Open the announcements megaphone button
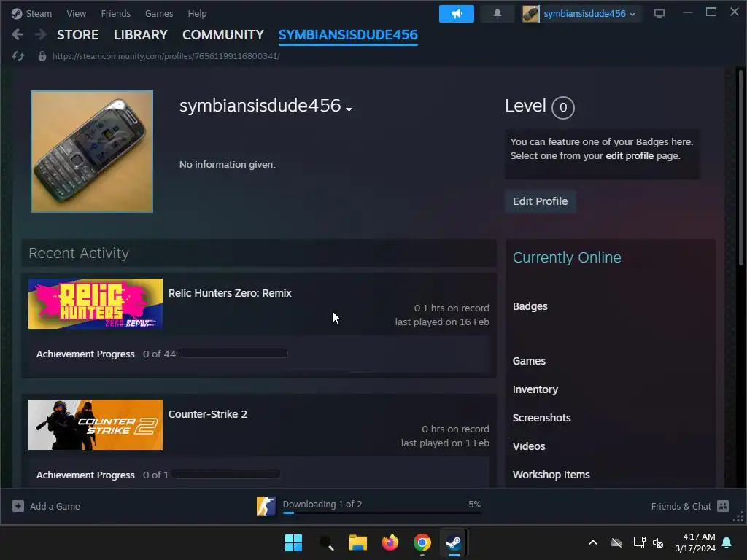The height and width of the screenshot is (560, 747). point(457,13)
